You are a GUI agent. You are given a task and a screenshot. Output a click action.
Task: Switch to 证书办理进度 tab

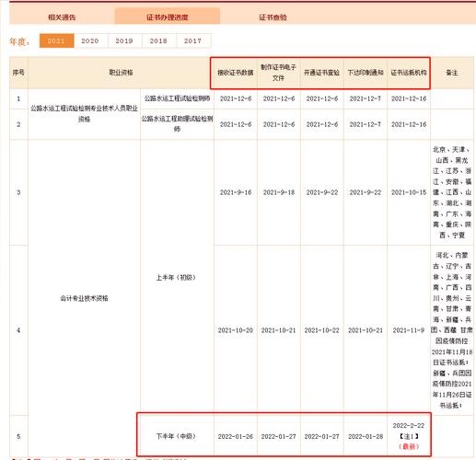point(168,17)
